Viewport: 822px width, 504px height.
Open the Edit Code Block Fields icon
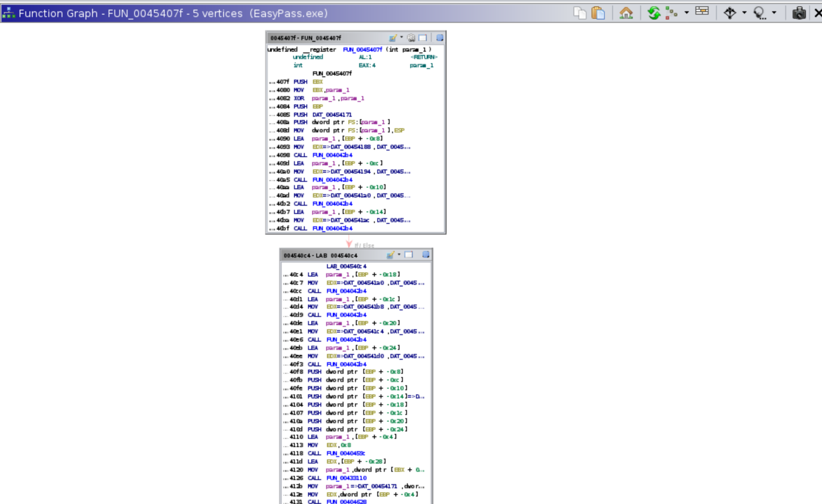tap(702, 12)
